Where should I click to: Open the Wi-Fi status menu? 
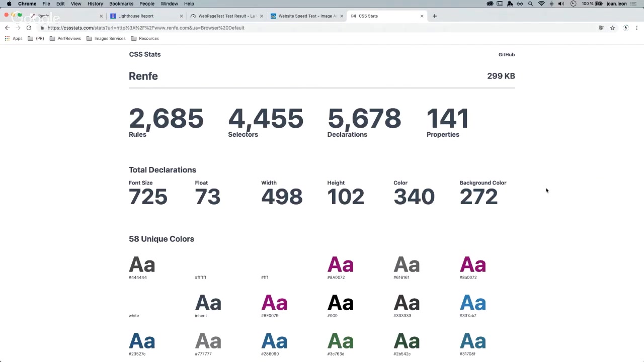click(541, 4)
